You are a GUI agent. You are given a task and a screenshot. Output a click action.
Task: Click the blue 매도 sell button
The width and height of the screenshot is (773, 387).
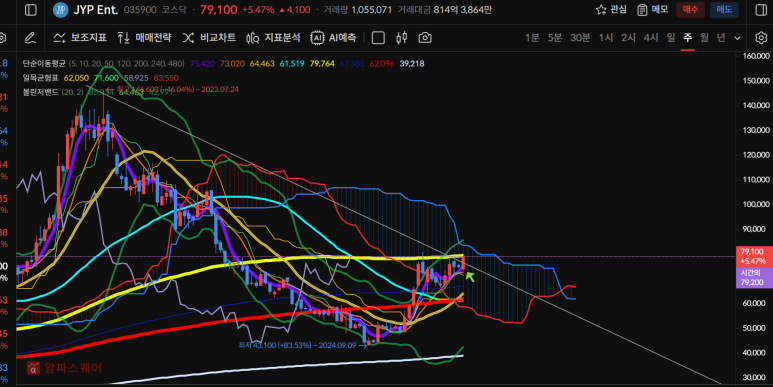click(724, 10)
